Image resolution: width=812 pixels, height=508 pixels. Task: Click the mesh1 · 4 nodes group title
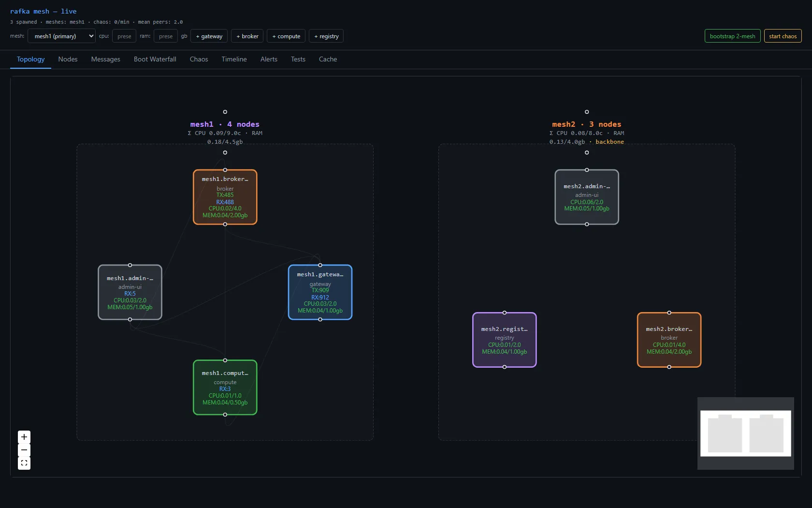coord(225,124)
